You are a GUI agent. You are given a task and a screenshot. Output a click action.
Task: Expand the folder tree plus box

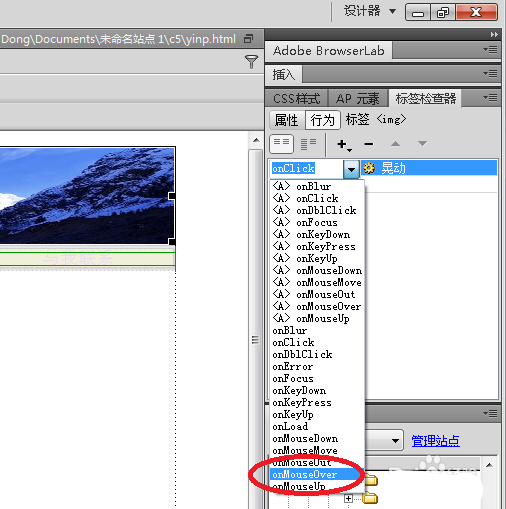click(x=348, y=498)
